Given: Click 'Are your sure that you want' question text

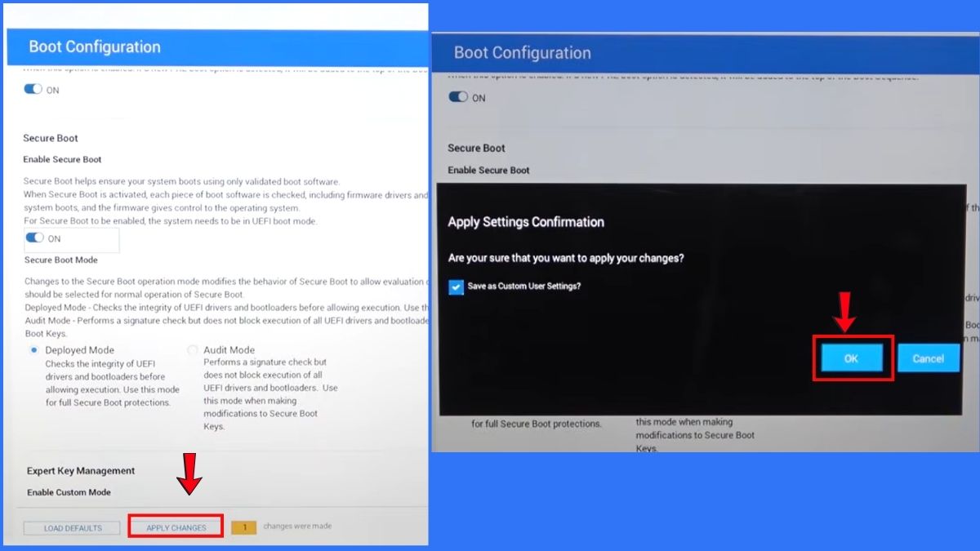Looking at the screenshot, I should point(566,258).
